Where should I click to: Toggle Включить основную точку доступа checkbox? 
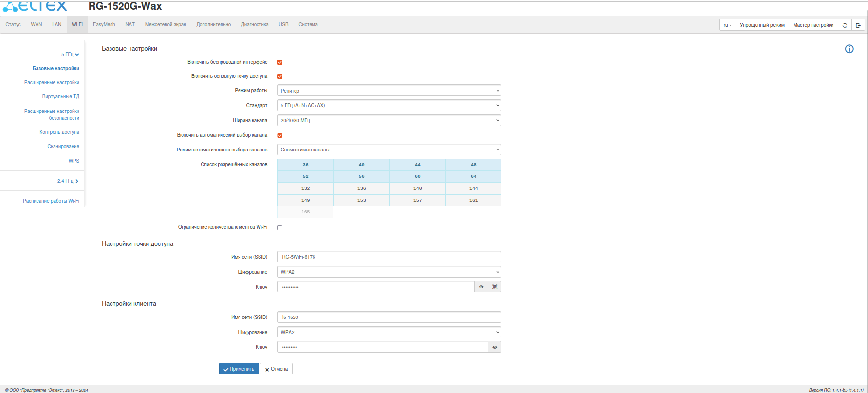click(280, 76)
